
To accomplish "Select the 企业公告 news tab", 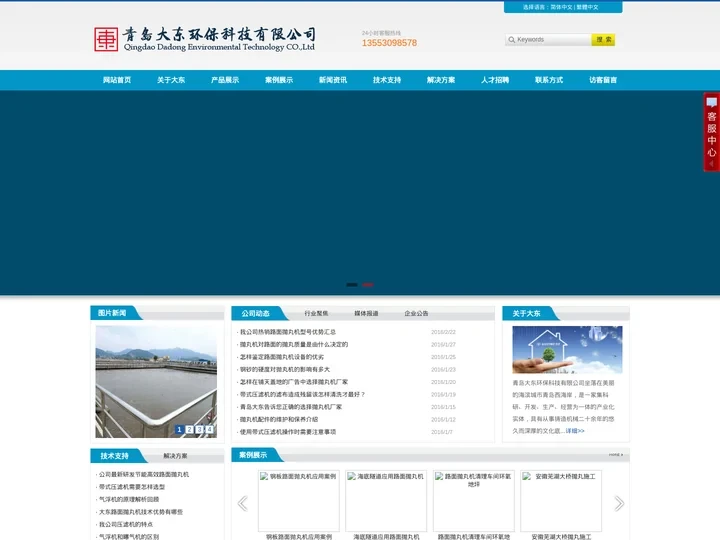I will coord(416,314).
